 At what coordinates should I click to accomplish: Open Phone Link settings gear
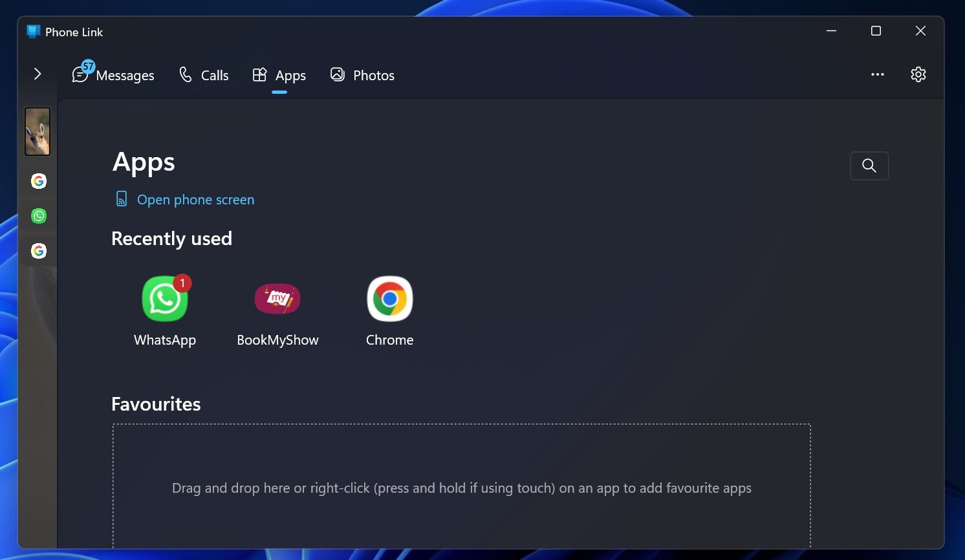[918, 74]
